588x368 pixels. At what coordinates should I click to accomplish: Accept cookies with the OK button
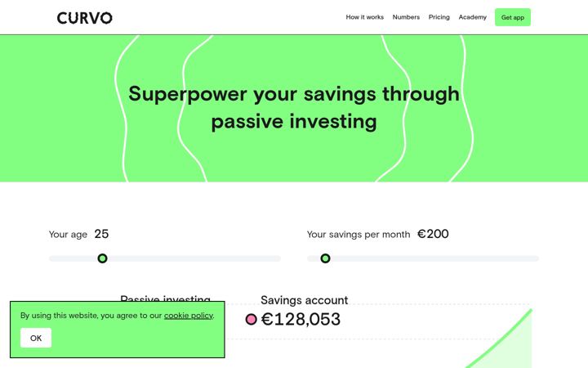coord(36,338)
